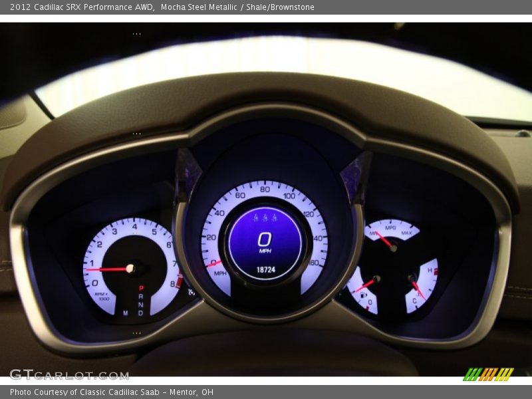Click the RPM x1000 label on tachometer
This screenshot has width=532, height=399.
(x=102, y=296)
